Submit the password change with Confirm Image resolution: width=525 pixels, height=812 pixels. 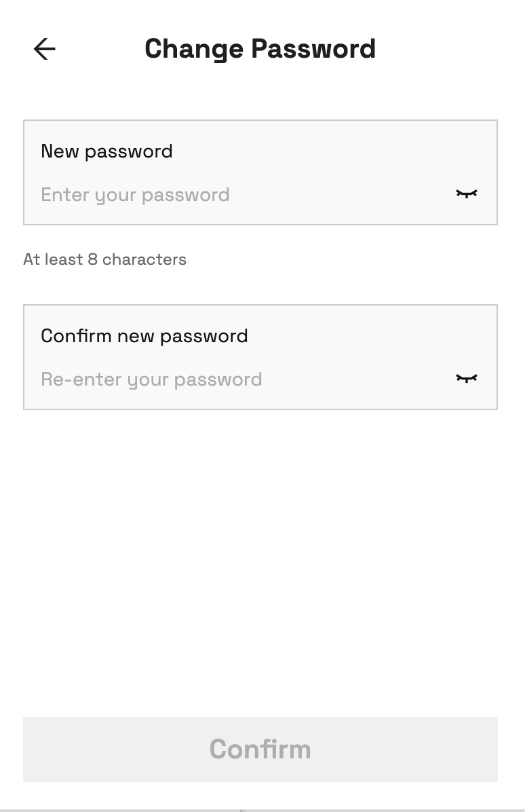coord(260,750)
